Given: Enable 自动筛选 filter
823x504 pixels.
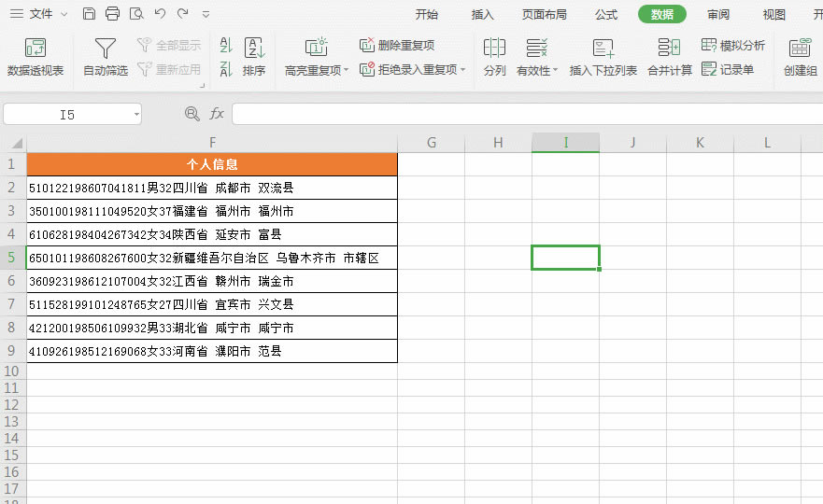Looking at the screenshot, I should [x=106, y=57].
